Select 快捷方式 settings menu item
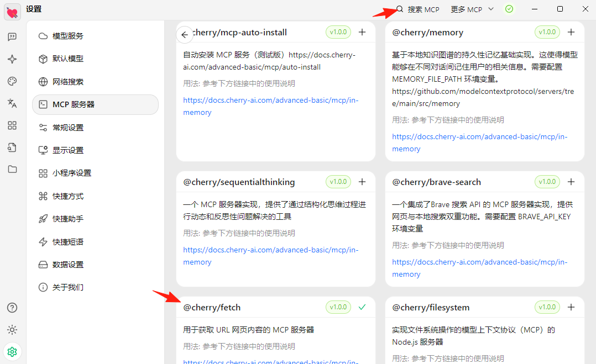Viewport: 596px width, 364px height. pos(96,196)
